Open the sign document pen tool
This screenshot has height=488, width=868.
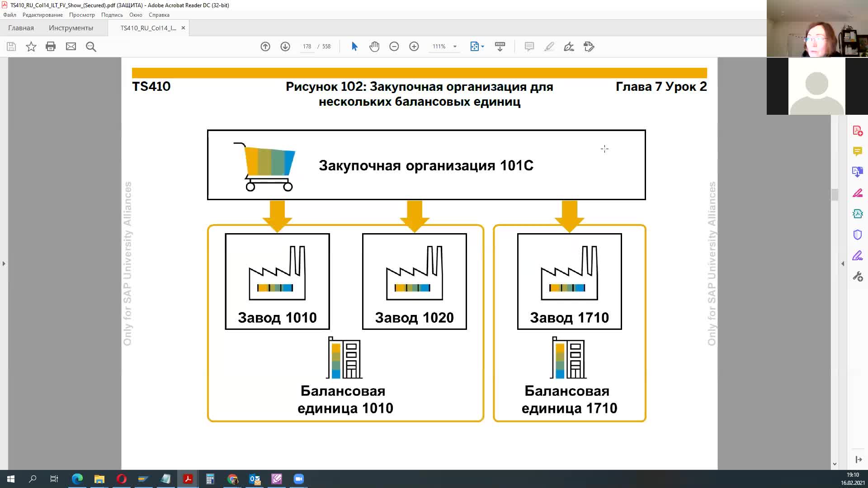tap(569, 47)
